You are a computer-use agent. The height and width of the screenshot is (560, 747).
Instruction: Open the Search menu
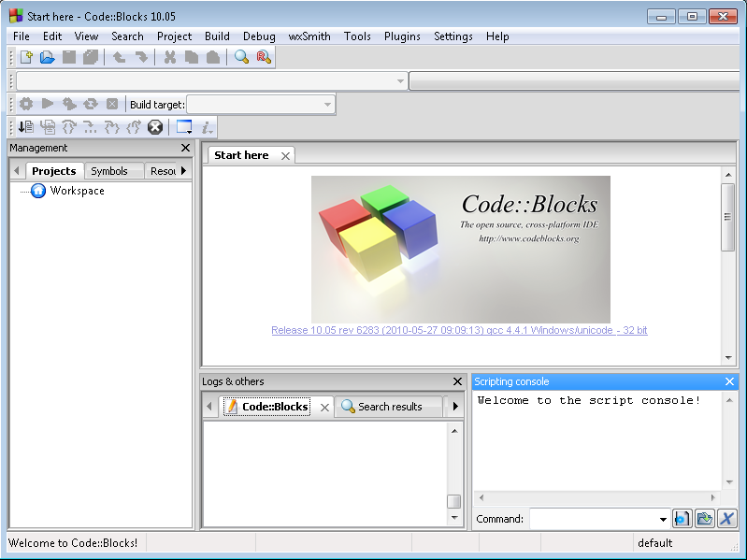[127, 36]
